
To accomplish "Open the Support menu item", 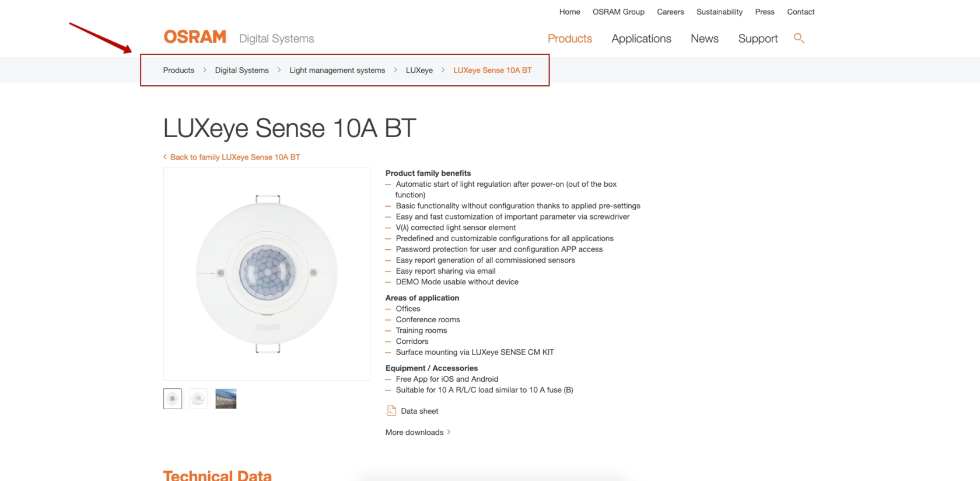I will point(758,39).
